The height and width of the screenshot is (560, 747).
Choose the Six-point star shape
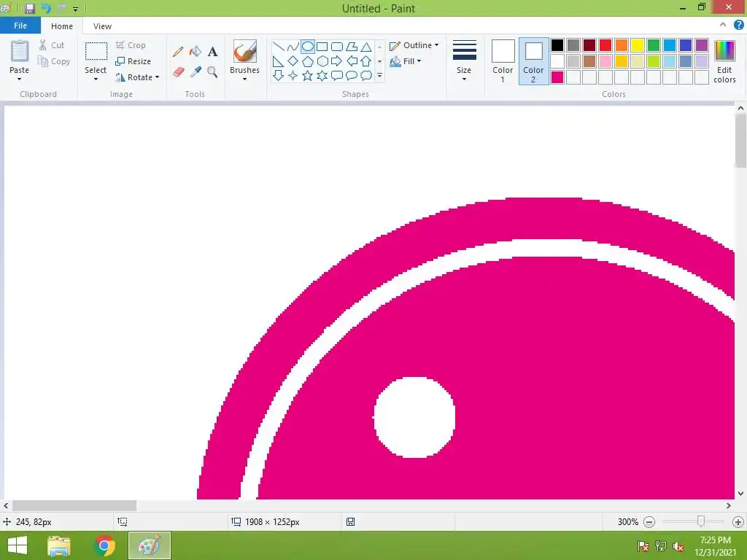point(322,75)
